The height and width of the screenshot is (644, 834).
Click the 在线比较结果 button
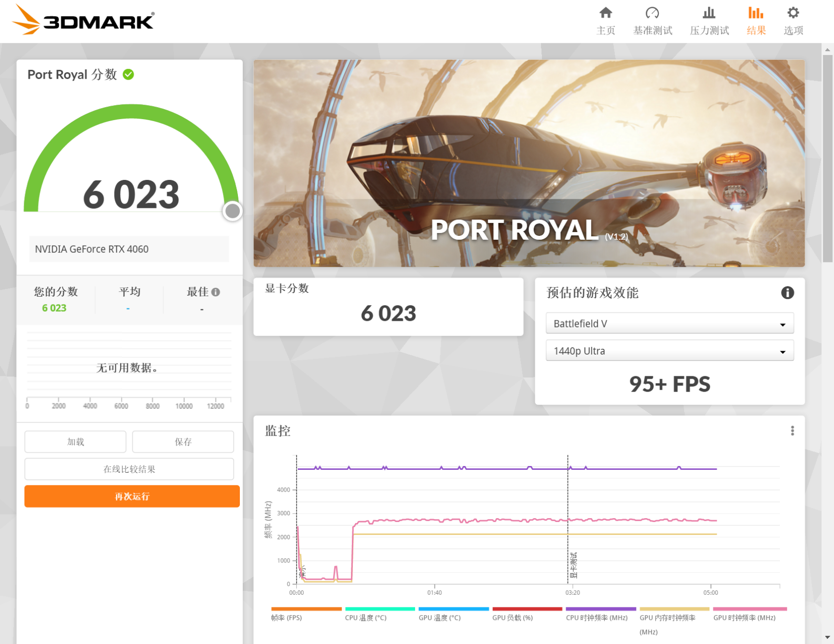click(129, 469)
